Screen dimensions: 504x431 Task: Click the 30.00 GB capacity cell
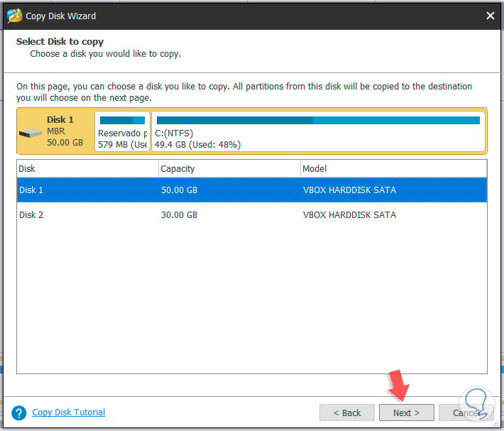click(x=180, y=215)
